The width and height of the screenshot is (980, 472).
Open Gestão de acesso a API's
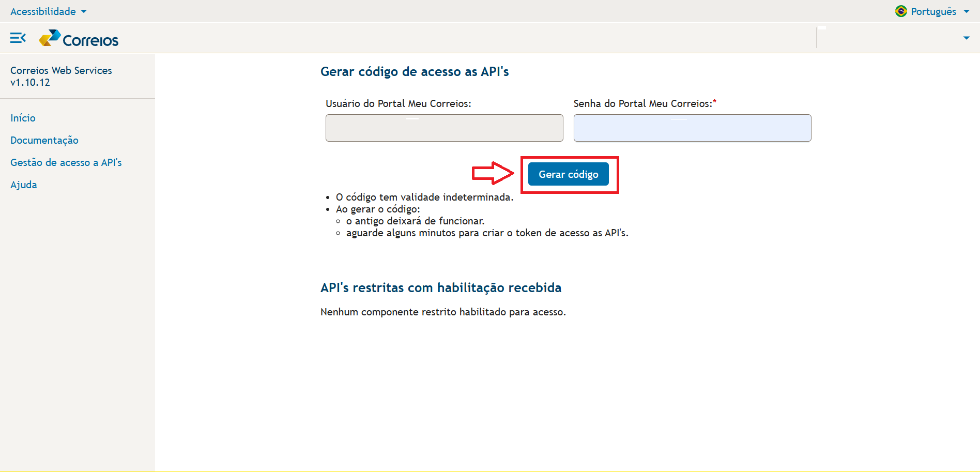66,162
